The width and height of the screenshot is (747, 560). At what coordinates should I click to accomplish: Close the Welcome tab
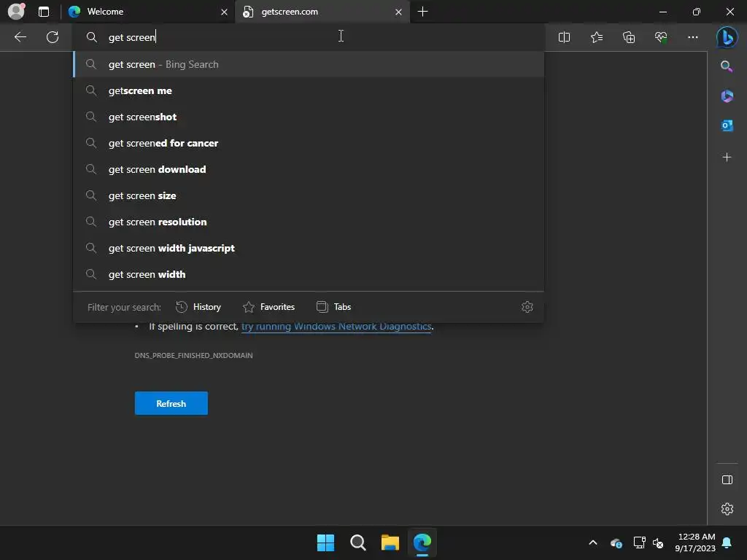(x=224, y=12)
